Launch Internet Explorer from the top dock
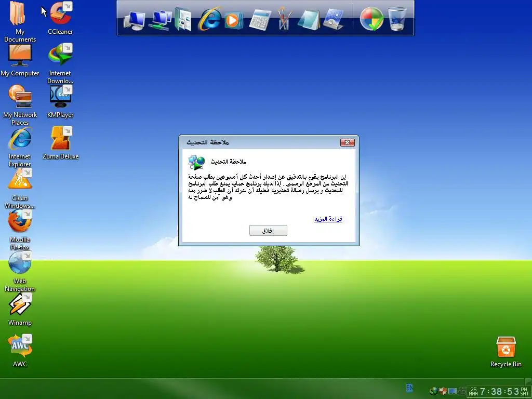 [210, 19]
